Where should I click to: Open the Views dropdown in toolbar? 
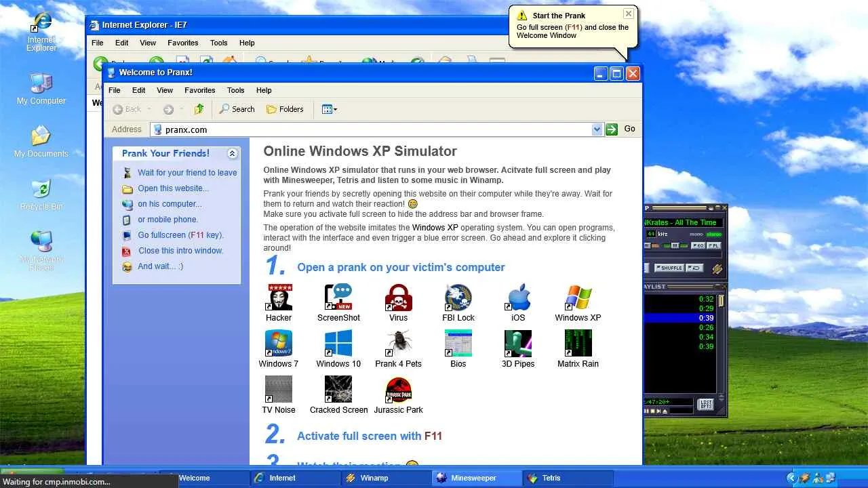click(x=330, y=109)
